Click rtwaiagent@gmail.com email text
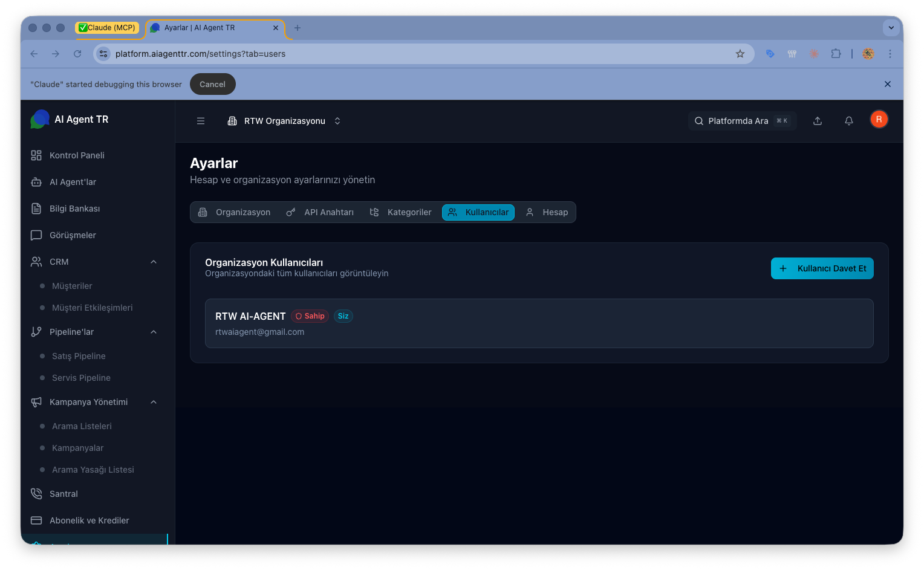This screenshot has height=570, width=924. pyautogui.click(x=259, y=332)
